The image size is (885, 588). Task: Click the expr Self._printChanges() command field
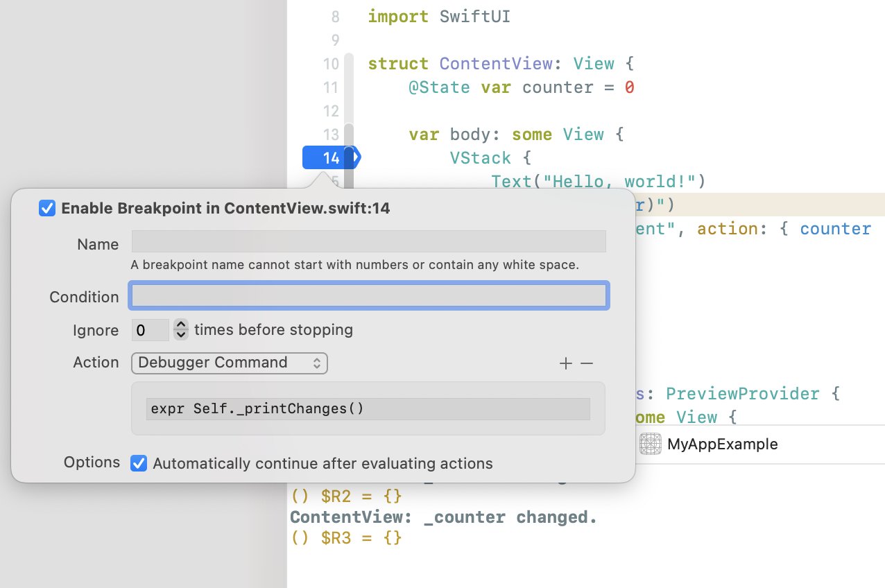(368, 408)
